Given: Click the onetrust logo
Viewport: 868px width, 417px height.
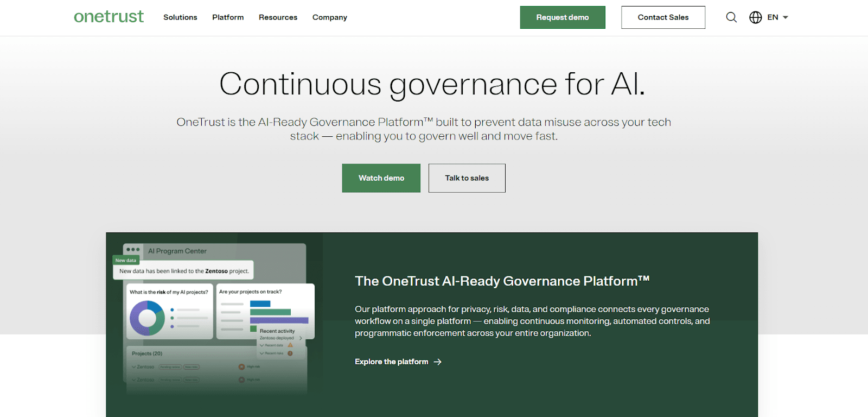Looking at the screenshot, I should click(108, 17).
